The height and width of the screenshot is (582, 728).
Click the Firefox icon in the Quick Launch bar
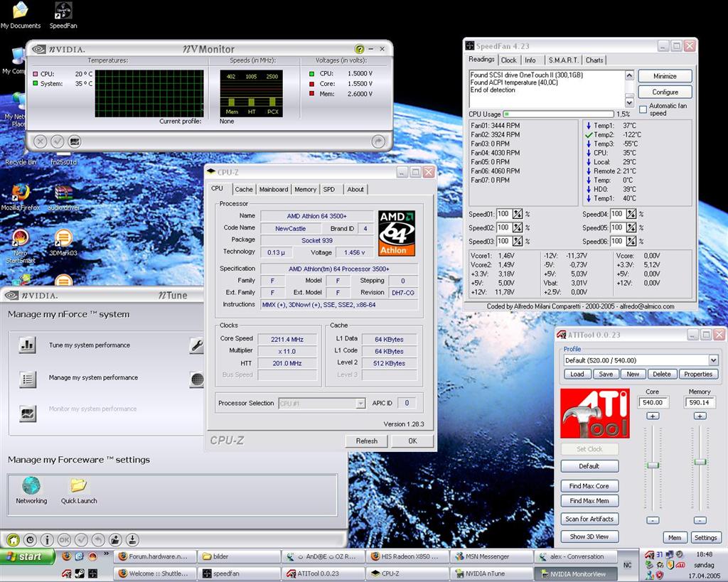click(66, 556)
